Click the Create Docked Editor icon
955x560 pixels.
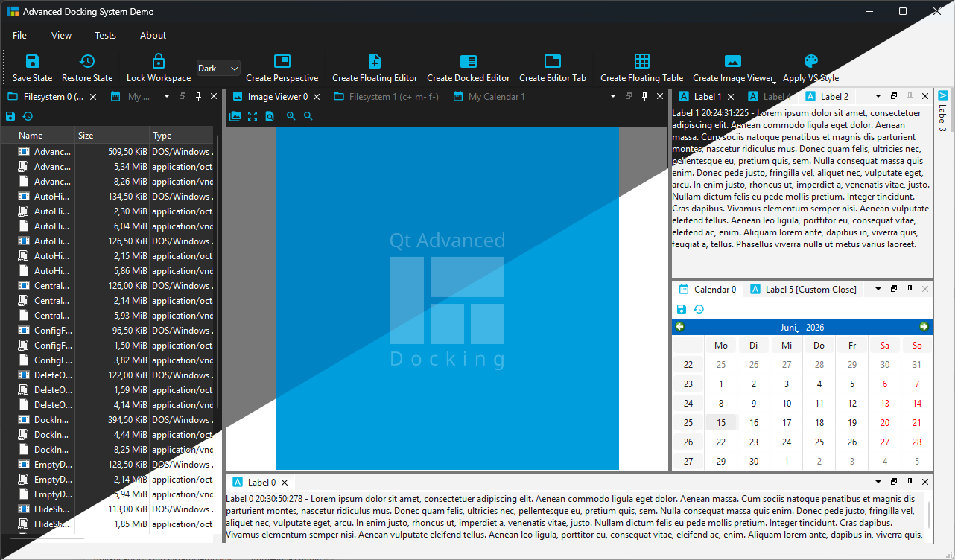[x=469, y=61]
